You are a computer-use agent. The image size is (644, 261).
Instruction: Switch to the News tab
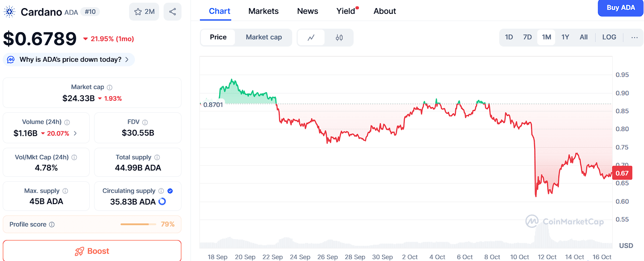coord(307,11)
